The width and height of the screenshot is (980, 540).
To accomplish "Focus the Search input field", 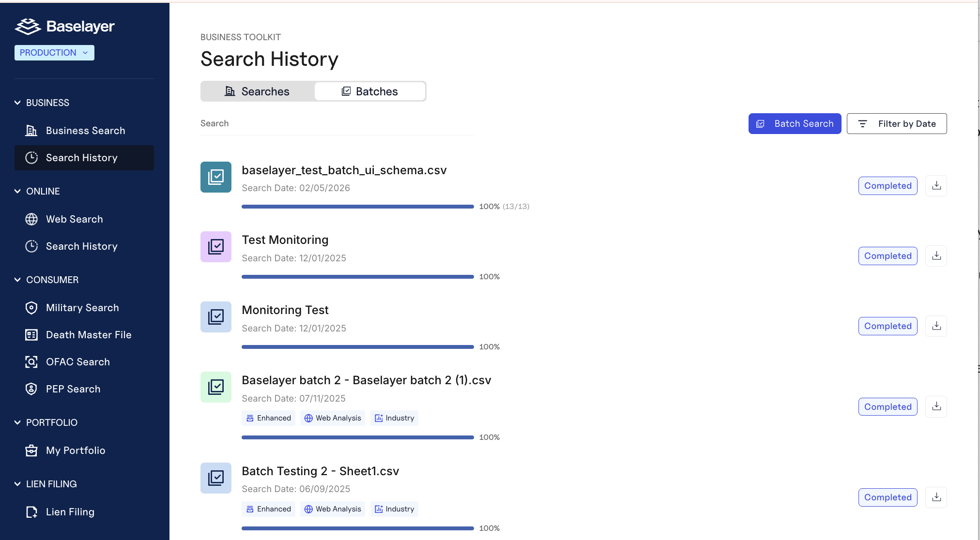I will (337, 124).
